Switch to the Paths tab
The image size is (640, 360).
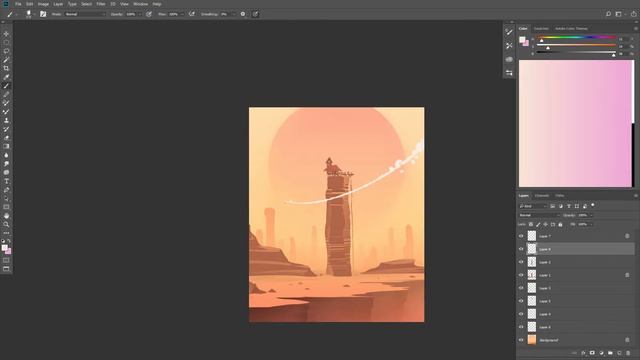tap(560, 196)
